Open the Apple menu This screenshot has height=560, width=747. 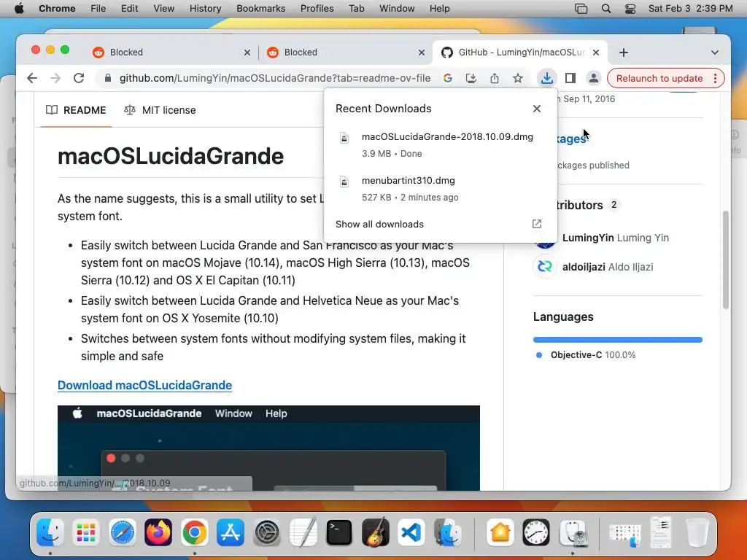(19, 9)
